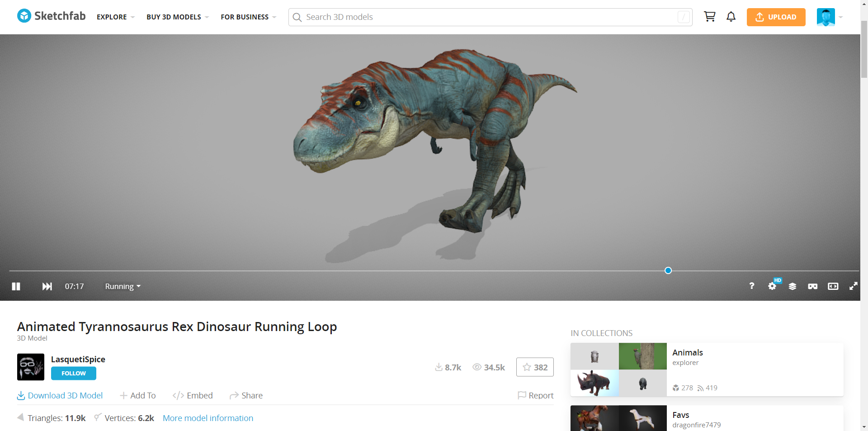
Task: Toggle theater mode in viewer
Action: (833, 286)
